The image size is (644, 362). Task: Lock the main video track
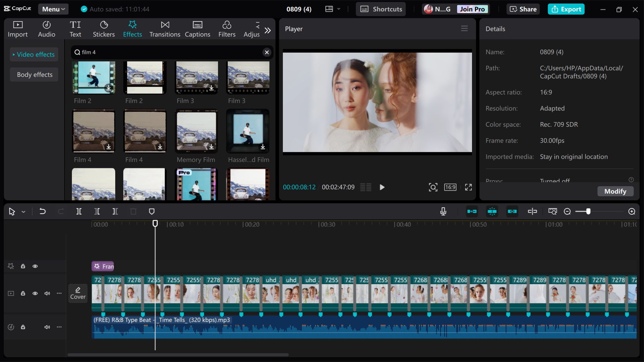pyautogui.click(x=23, y=293)
